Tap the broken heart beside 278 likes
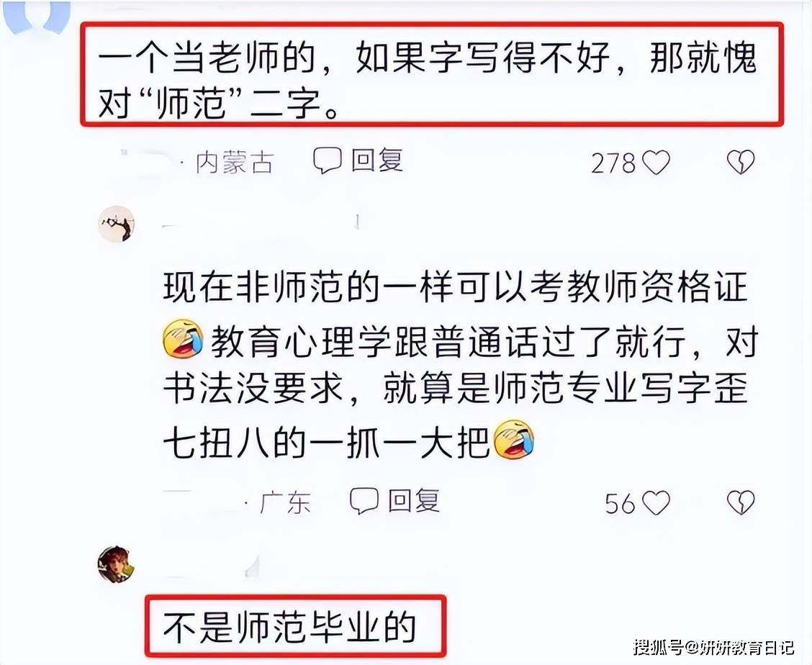This screenshot has height=665, width=812. [x=741, y=163]
